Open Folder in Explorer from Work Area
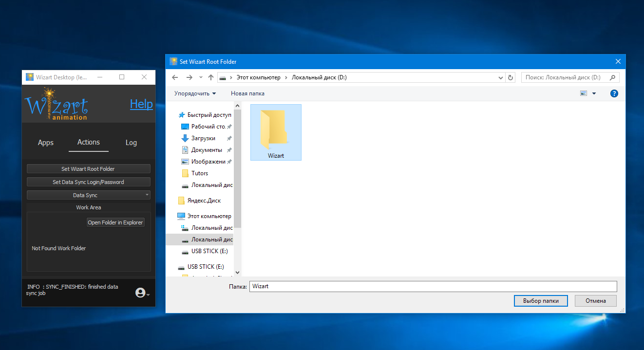Viewport: 644px width, 350px height. pyautogui.click(x=115, y=222)
